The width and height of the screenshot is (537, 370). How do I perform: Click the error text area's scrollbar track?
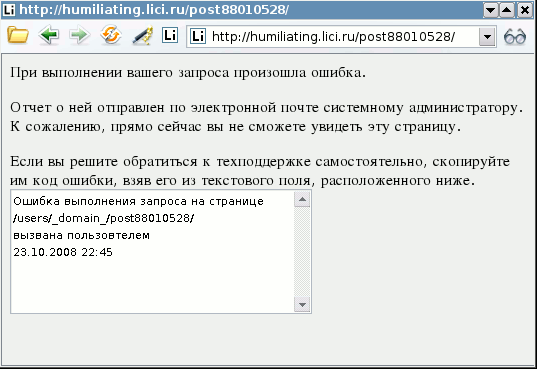tap(302, 252)
